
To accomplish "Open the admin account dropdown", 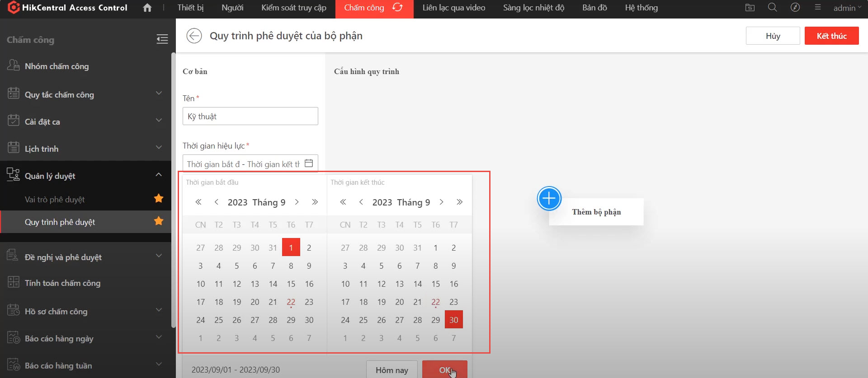I will [847, 8].
